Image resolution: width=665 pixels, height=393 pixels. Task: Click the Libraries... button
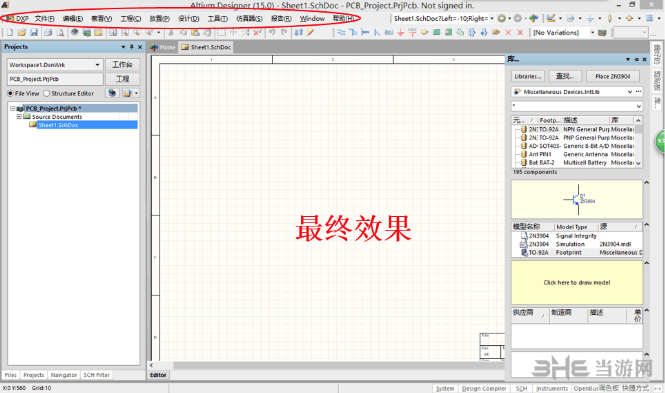[528, 76]
